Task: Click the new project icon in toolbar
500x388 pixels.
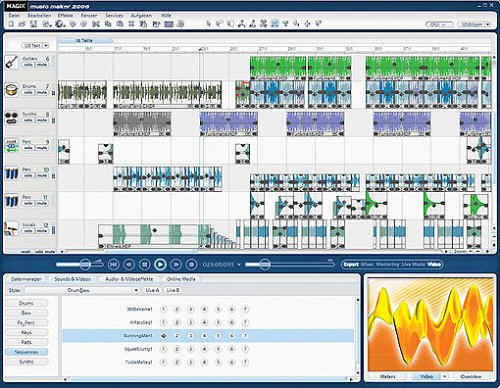Action: coord(11,24)
